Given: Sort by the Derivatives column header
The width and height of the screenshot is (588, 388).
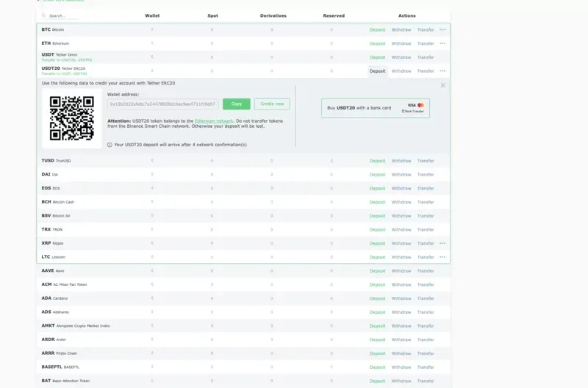Looking at the screenshot, I should (x=273, y=15).
